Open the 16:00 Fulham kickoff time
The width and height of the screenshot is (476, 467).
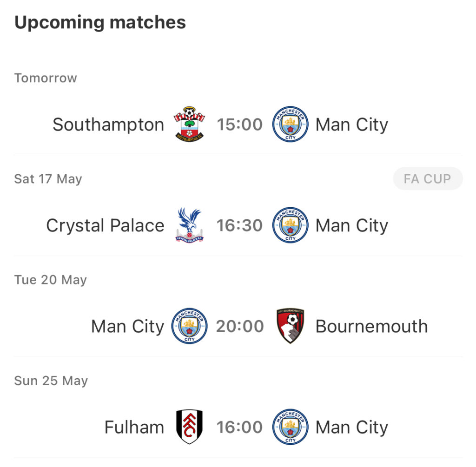point(239,427)
